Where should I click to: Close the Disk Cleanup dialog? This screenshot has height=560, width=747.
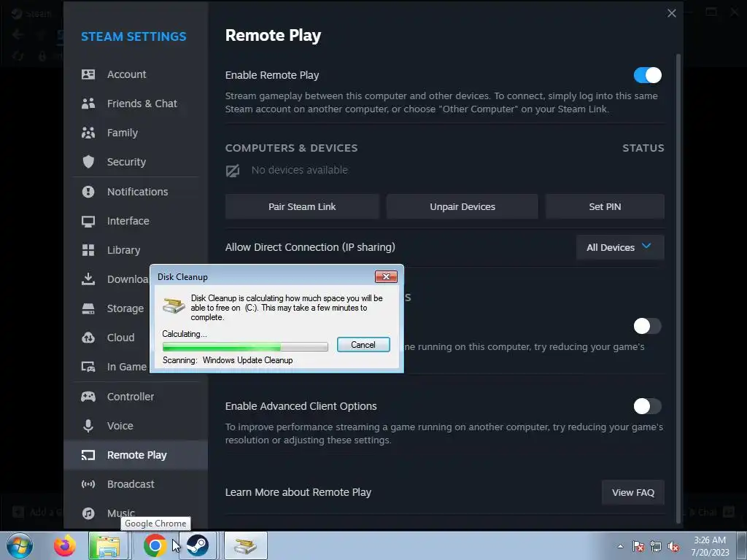pos(386,276)
